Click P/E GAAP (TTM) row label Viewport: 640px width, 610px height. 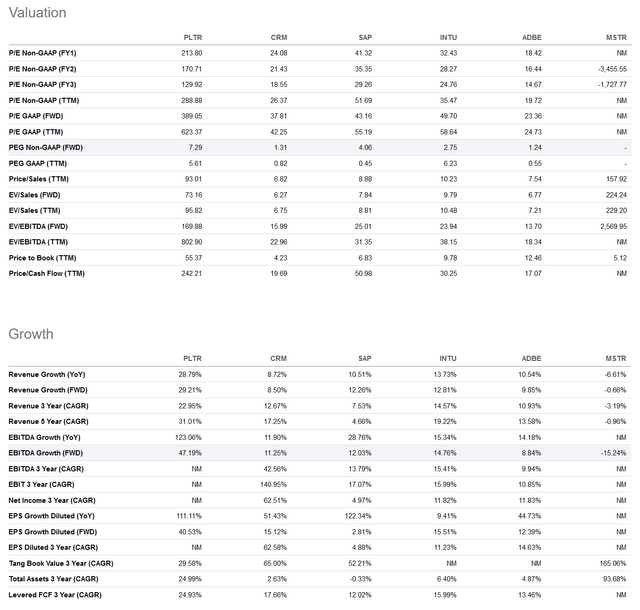click(x=36, y=132)
